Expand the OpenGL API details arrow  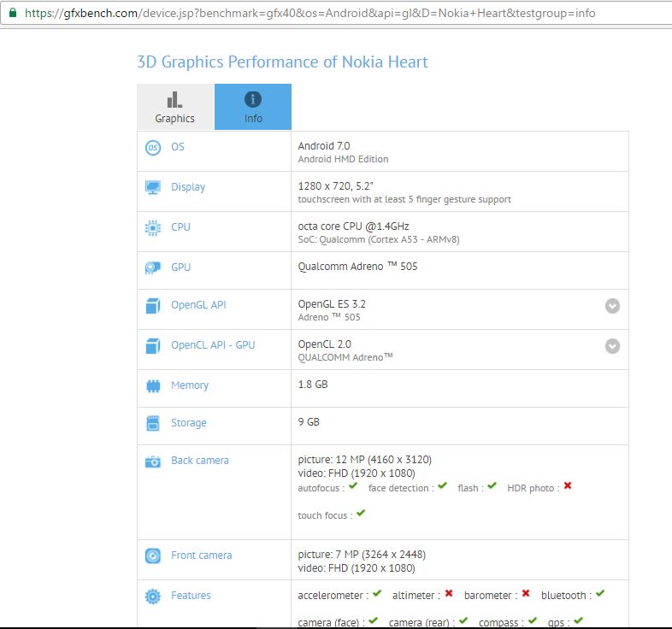click(x=612, y=306)
